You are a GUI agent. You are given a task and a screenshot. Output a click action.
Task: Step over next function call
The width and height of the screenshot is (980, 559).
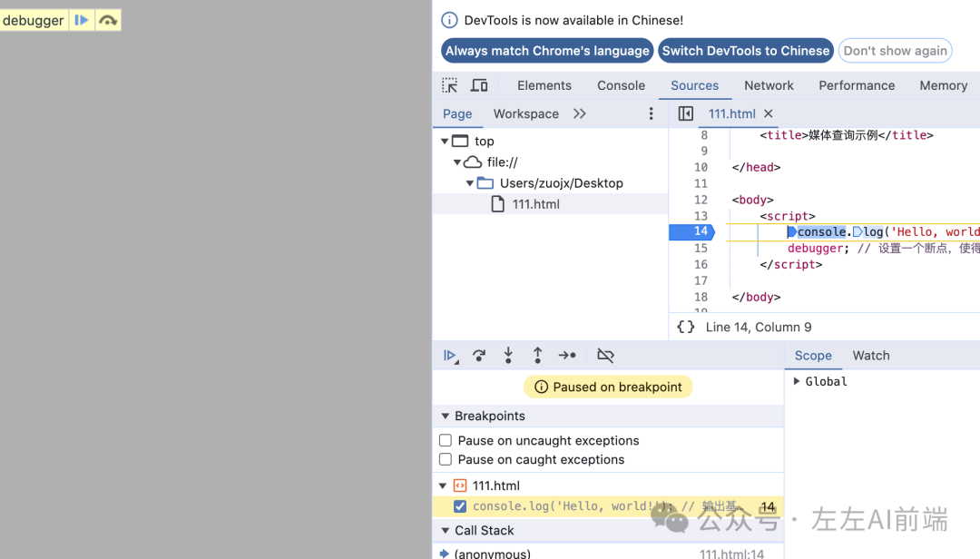click(479, 356)
